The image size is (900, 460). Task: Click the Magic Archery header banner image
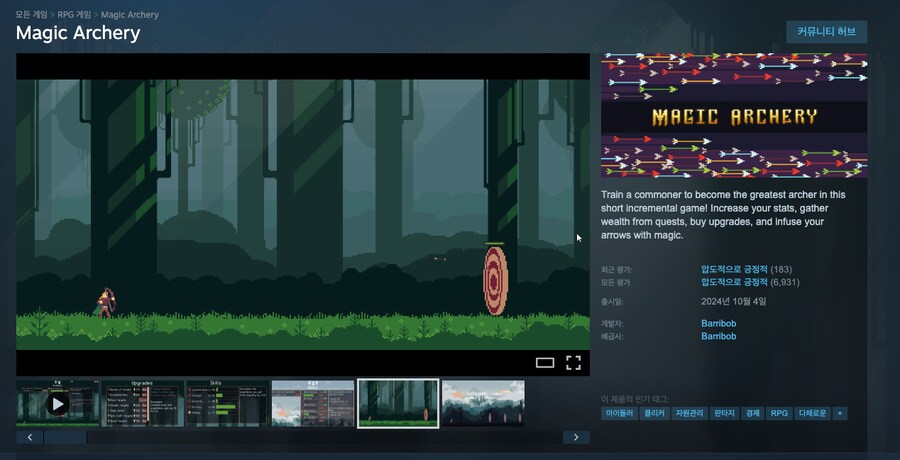[734, 115]
